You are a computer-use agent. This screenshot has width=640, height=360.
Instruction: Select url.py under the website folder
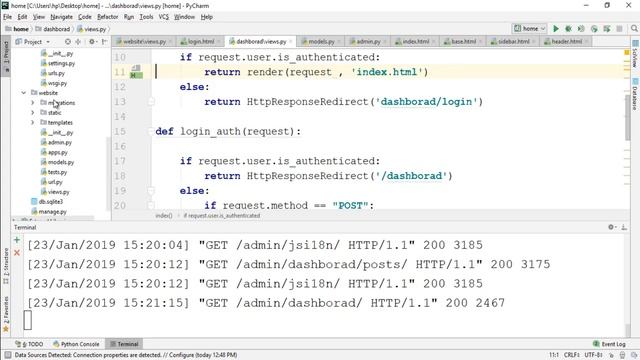tap(51, 182)
